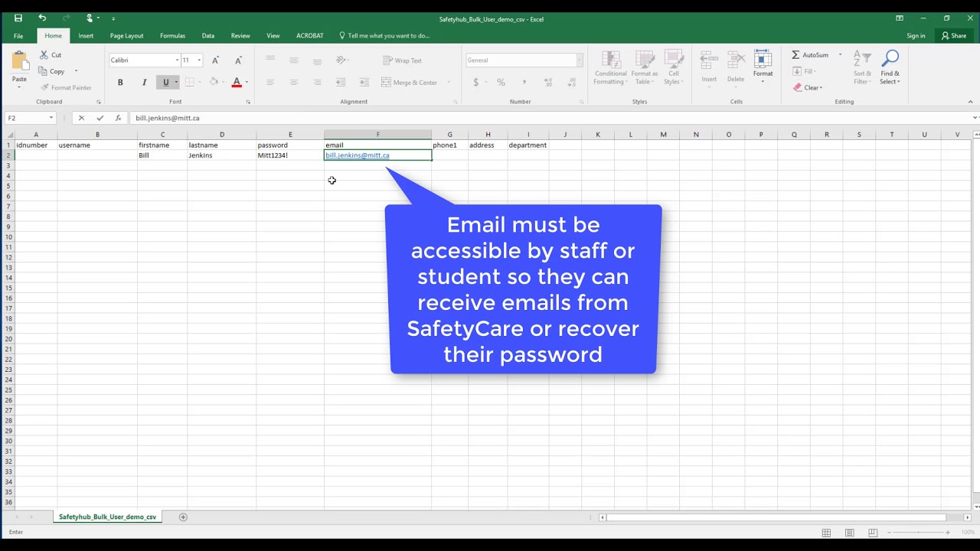Switch to Page Break Preview in status bar

(x=872, y=533)
